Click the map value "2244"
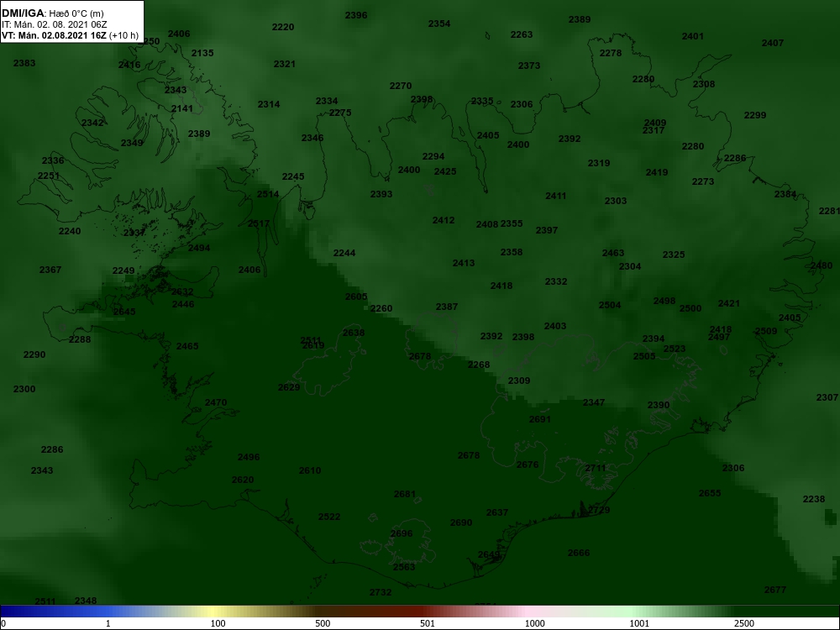 (x=344, y=253)
